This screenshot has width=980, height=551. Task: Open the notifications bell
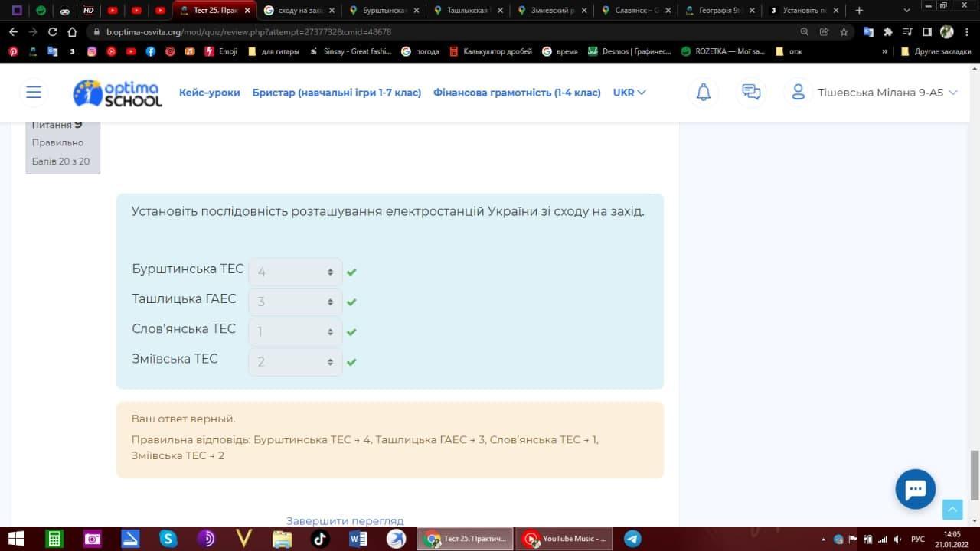(x=703, y=93)
